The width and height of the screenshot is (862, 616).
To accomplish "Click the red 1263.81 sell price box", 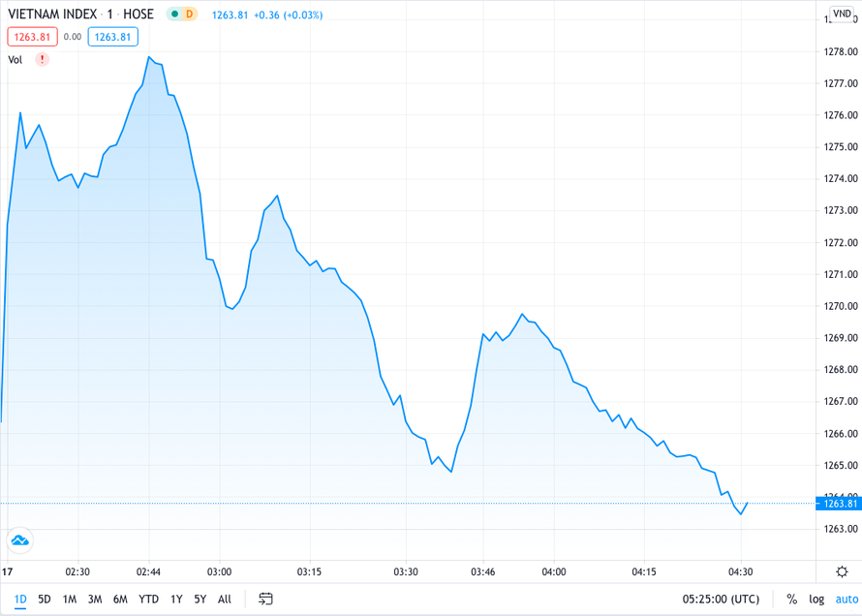I will [32, 37].
